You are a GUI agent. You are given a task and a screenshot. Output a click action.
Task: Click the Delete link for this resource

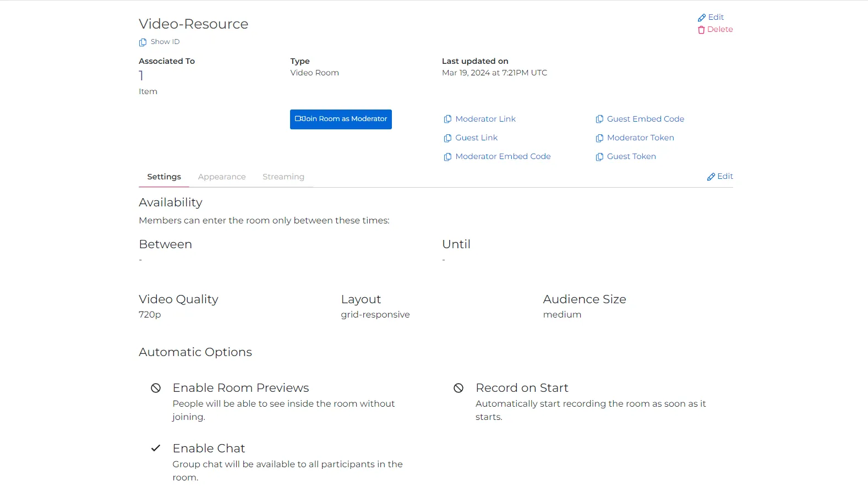[x=720, y=30]
